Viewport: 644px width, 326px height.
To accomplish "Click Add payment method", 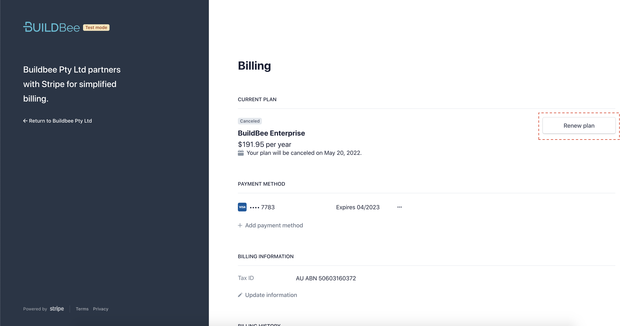I will point(274,226).
